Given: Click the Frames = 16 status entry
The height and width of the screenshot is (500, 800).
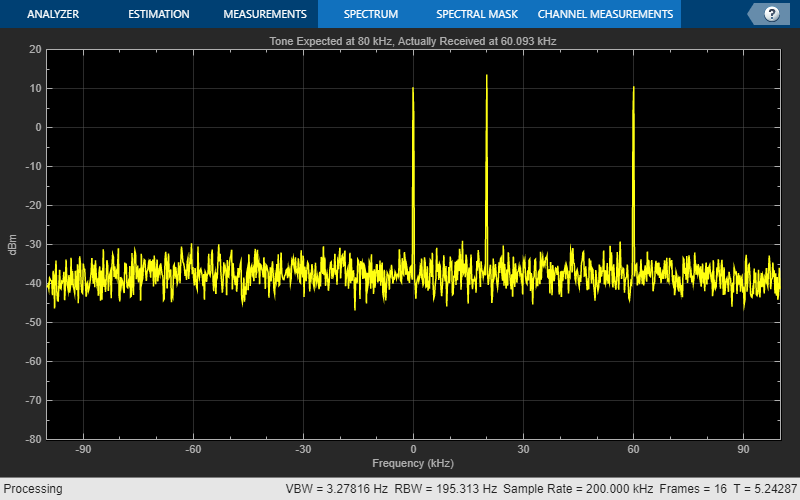Looking at the screenshot, I should coord(693,489).
